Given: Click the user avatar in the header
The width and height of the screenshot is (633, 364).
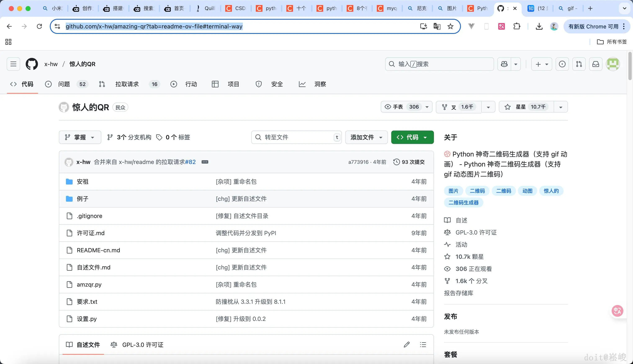Looking at the screenshot, I should (613, 64).
